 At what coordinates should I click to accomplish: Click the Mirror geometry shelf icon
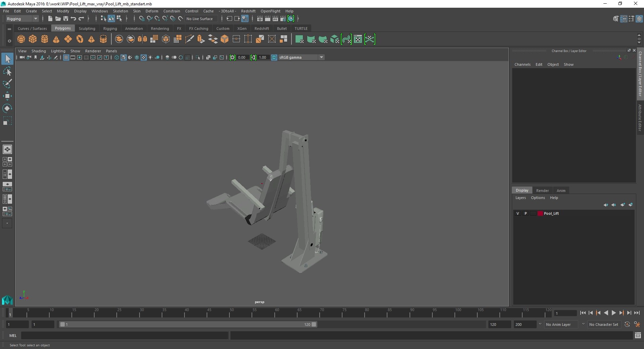click(x=142, y=39)
